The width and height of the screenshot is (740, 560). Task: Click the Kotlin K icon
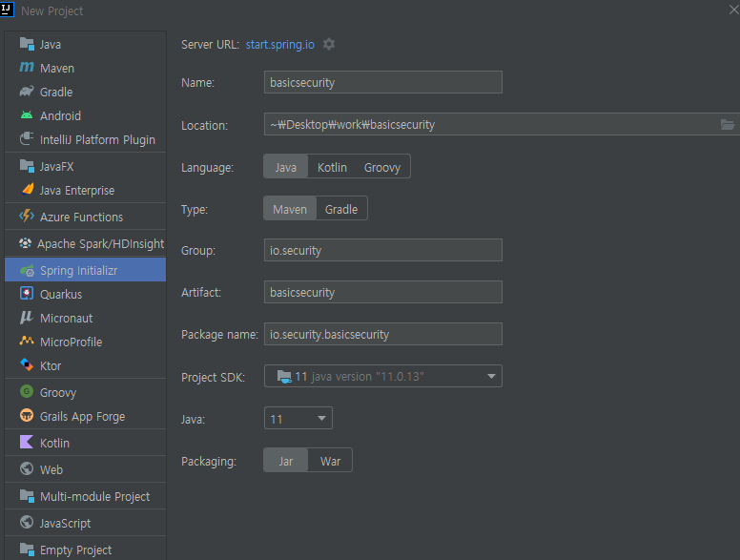click(27, 442)
